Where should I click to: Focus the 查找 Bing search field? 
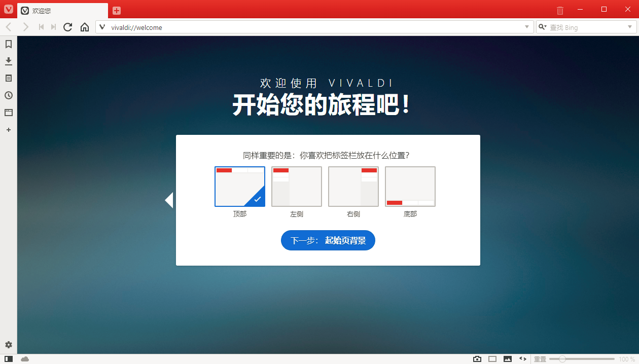click(587, 27)
